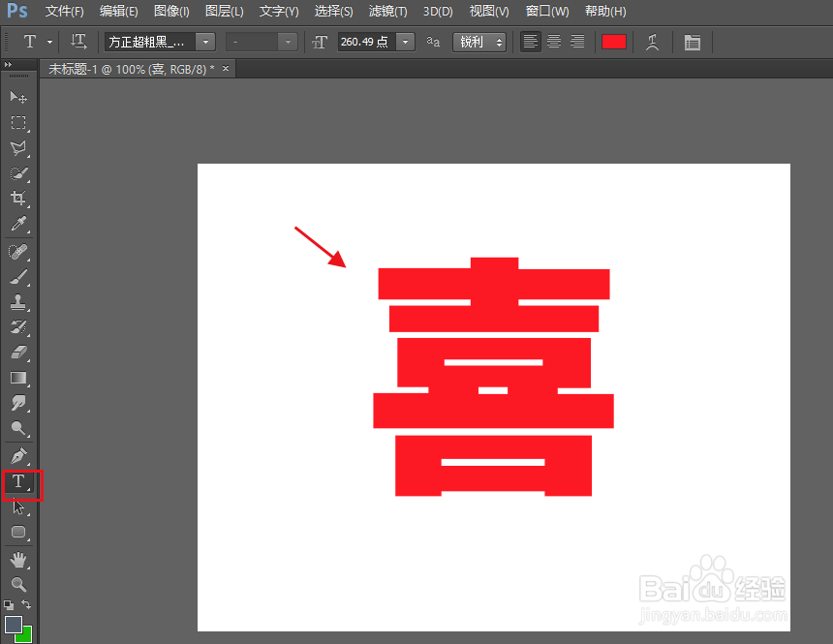Left align the text
Viewport: 833px width, 644px height.
tap(530, 42)
